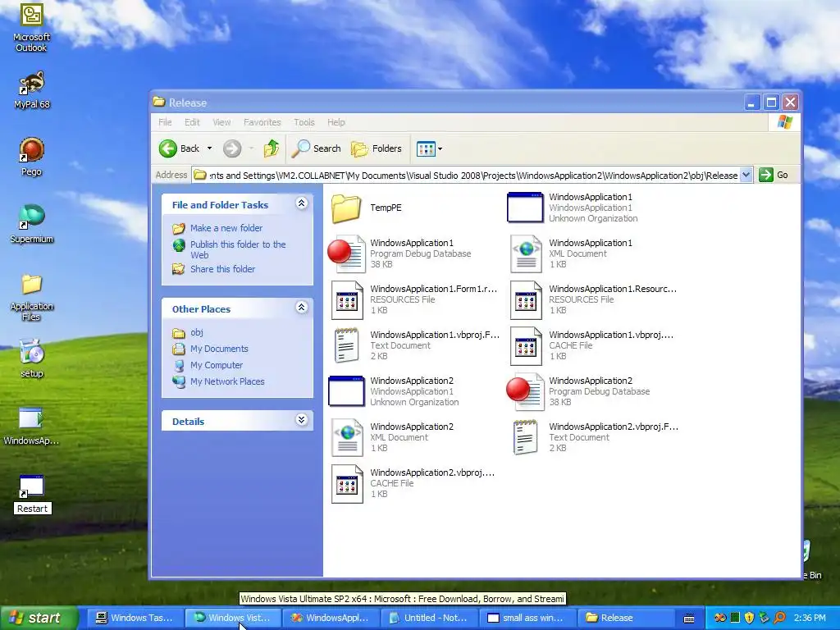Collapse the Other Places panel
Image resolution: width=840 pixels, height=630 pixels.
302,308
